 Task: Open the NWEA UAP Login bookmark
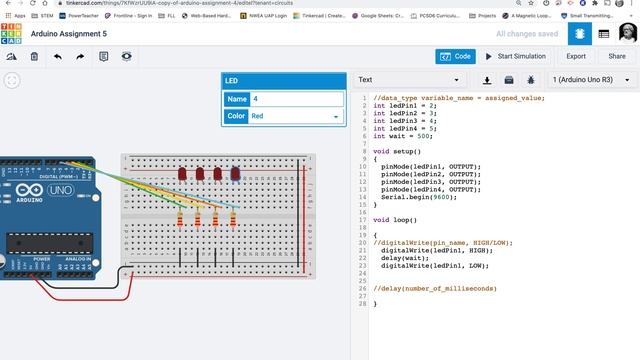tap(263, 16)
